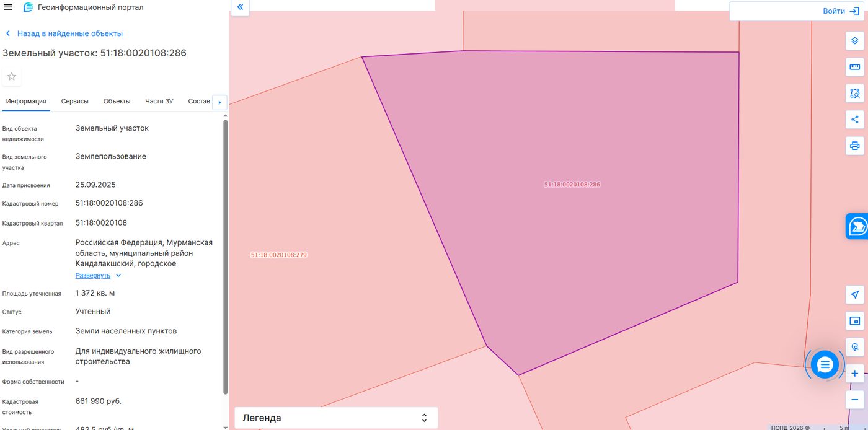Click neighboring parcel label 51:18:0020108:279
The width and height of the screenshot is (868, 430).
click(279, 255)
